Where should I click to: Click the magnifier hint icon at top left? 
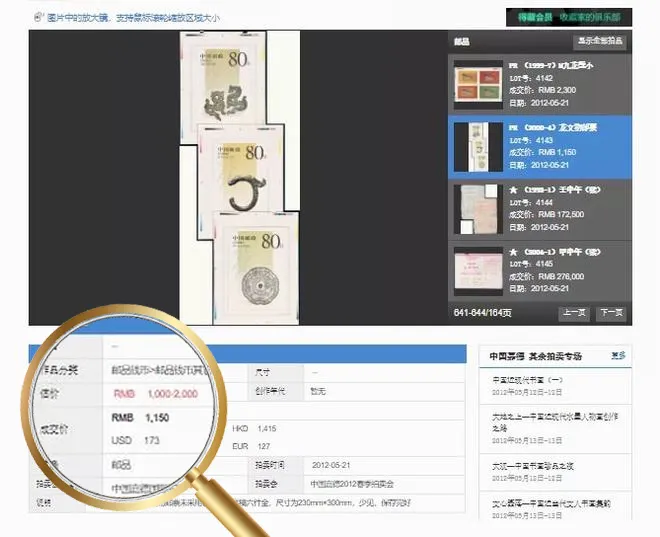38,17
